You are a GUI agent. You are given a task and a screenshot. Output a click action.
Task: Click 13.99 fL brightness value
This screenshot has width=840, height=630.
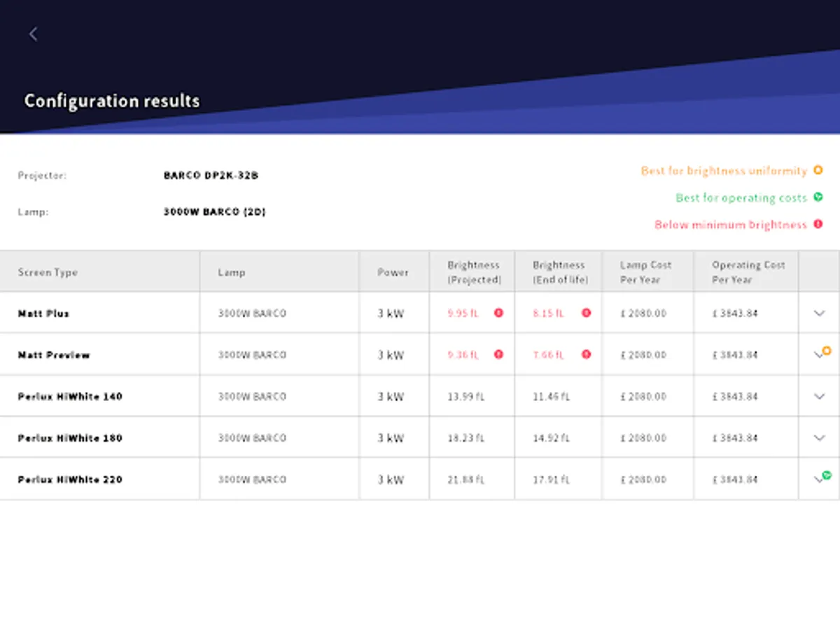pyautogui.click(x=465, y=396)
